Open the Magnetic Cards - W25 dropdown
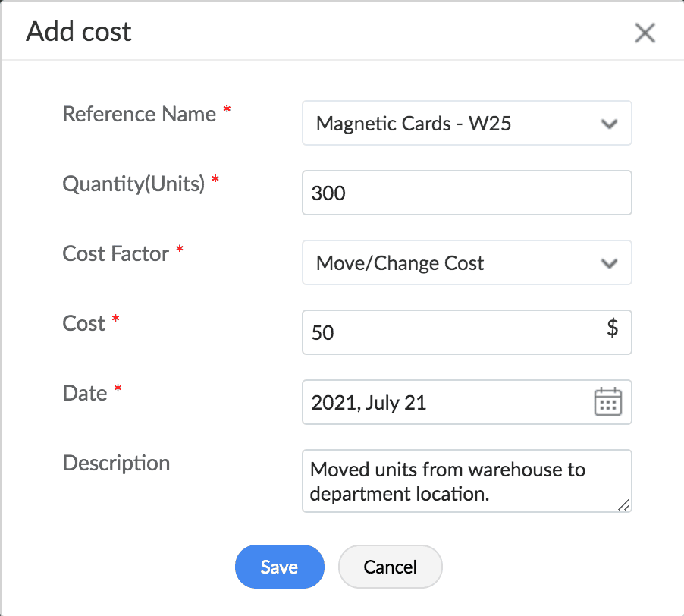Viewport: 684px width, 616px height. click(455, 124)
